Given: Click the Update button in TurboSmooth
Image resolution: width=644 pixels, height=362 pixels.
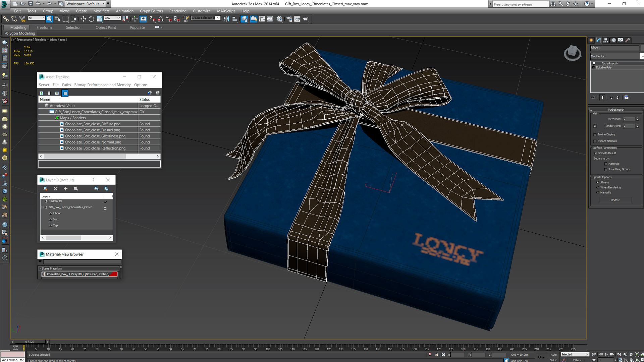Looking at the screenshot, I should point(615,200).
